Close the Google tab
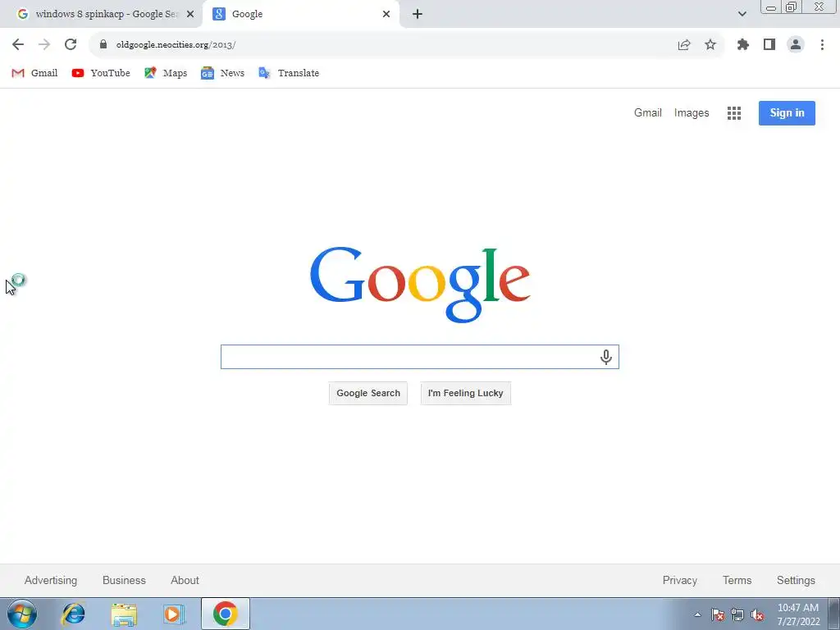 tap(386, 14)
